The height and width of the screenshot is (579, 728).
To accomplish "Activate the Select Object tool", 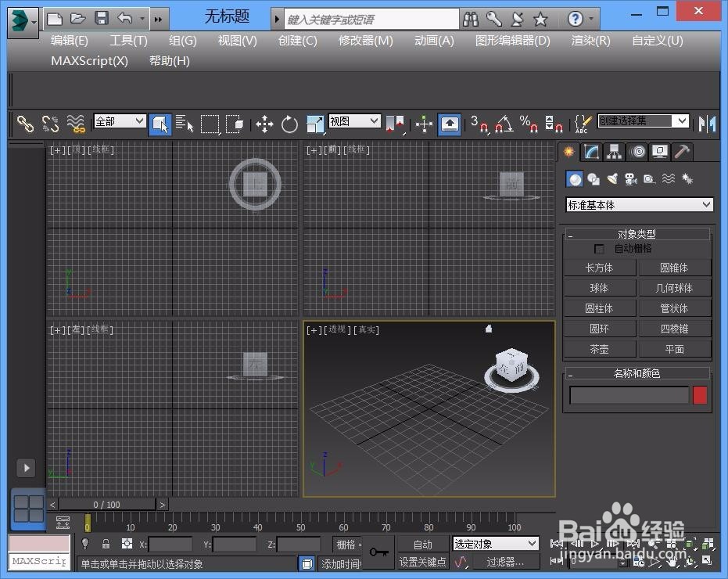I will pos(160,124).
